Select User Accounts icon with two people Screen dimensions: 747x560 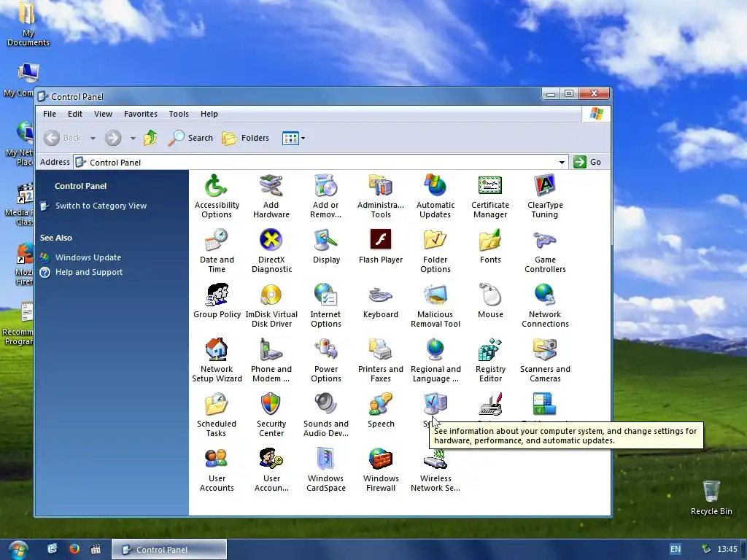pos(216,470)
